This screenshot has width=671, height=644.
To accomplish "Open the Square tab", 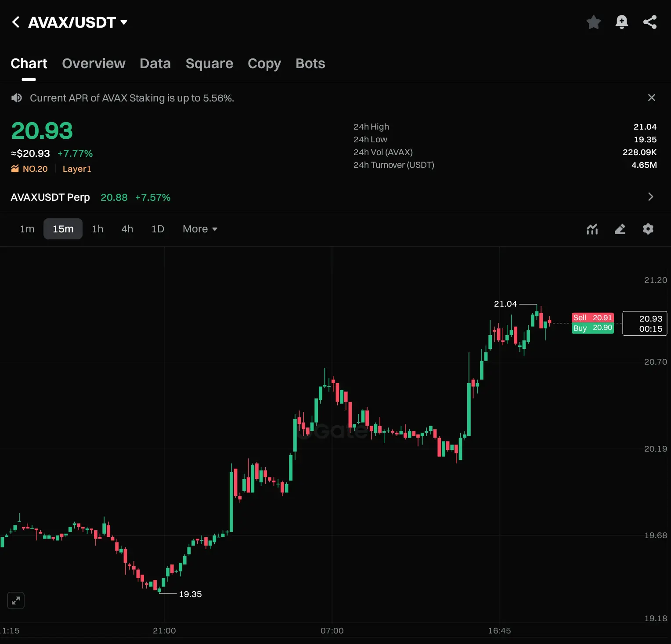I will 209,64.
